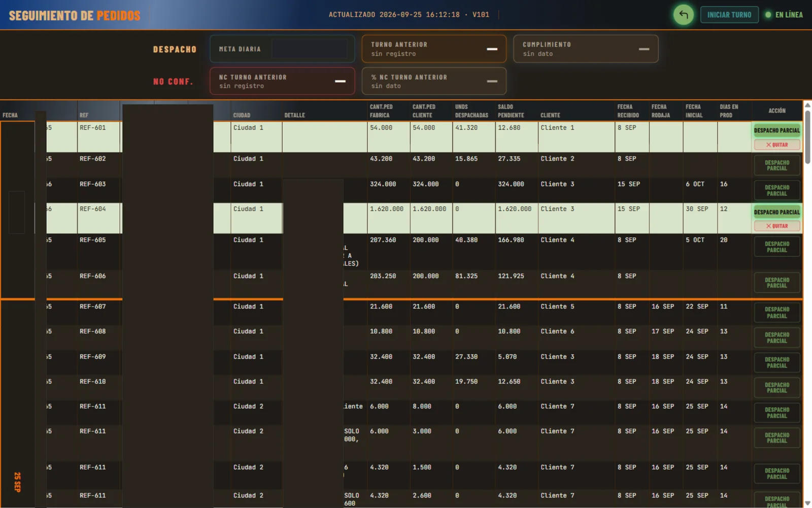Viewport: 812px width, 508px height.
Task: Click Despacho Parcial for REF-601
Action: (776, 130)
